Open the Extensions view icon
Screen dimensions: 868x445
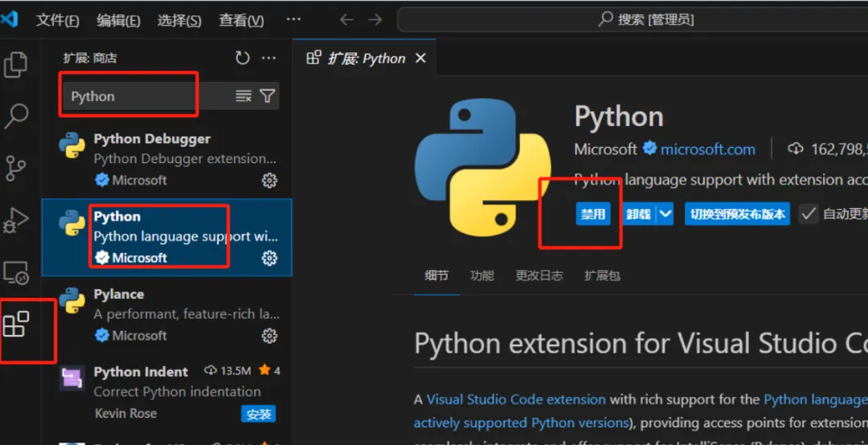[16, 325]
